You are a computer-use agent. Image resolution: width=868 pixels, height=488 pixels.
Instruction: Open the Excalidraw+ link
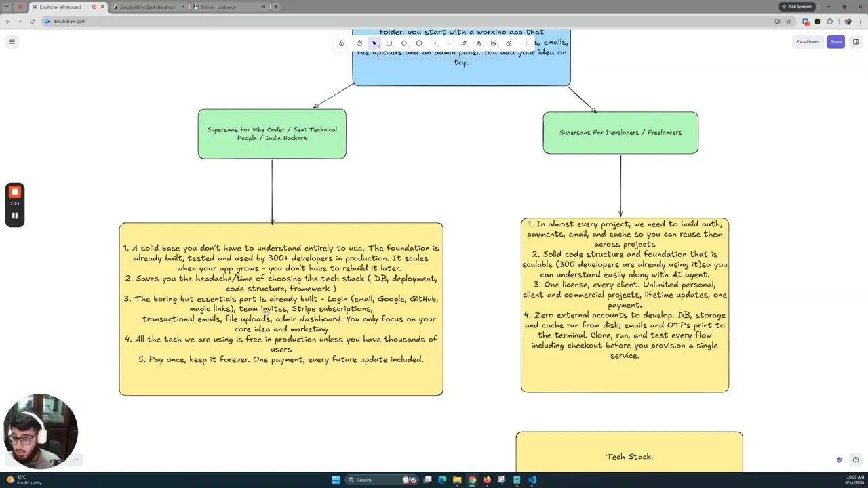pyautogui.click(x=808, y=42)
